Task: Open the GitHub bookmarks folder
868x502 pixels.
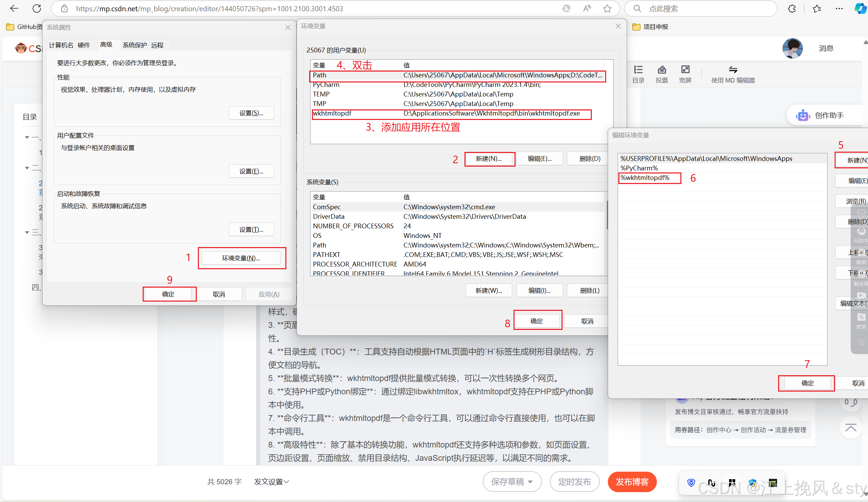Action: tap(23, 27)
